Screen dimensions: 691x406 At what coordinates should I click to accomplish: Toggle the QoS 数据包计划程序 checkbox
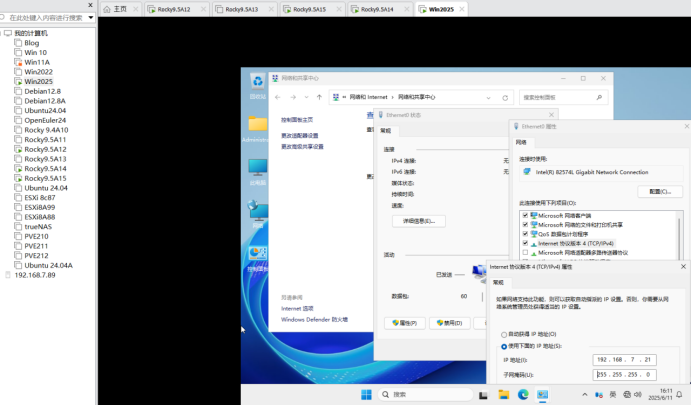(525, 234)
